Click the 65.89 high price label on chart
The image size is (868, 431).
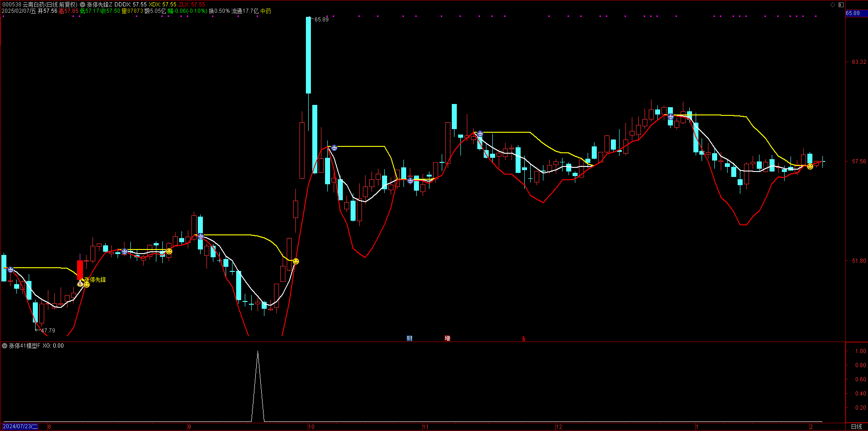click(x=321, y=20)
